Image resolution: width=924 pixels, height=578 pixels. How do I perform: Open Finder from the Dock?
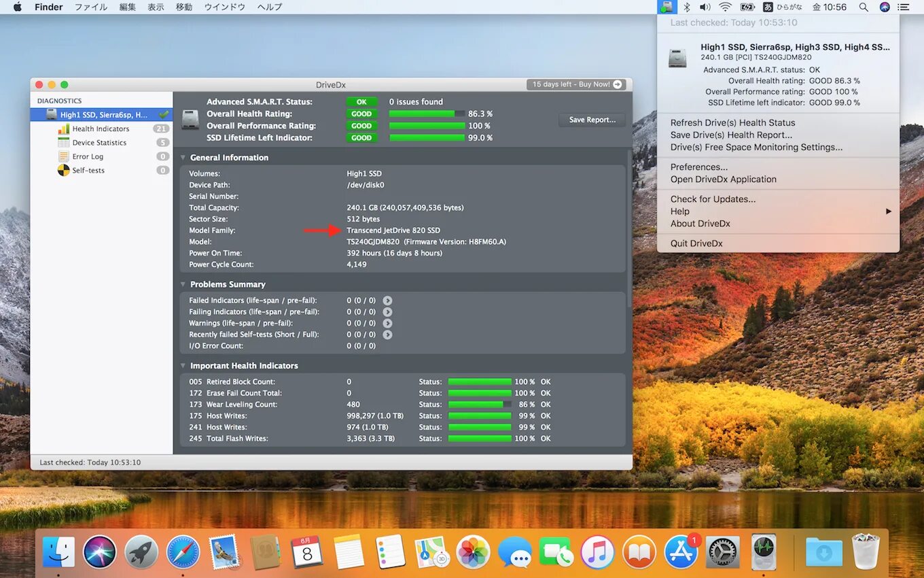(59, 551)
